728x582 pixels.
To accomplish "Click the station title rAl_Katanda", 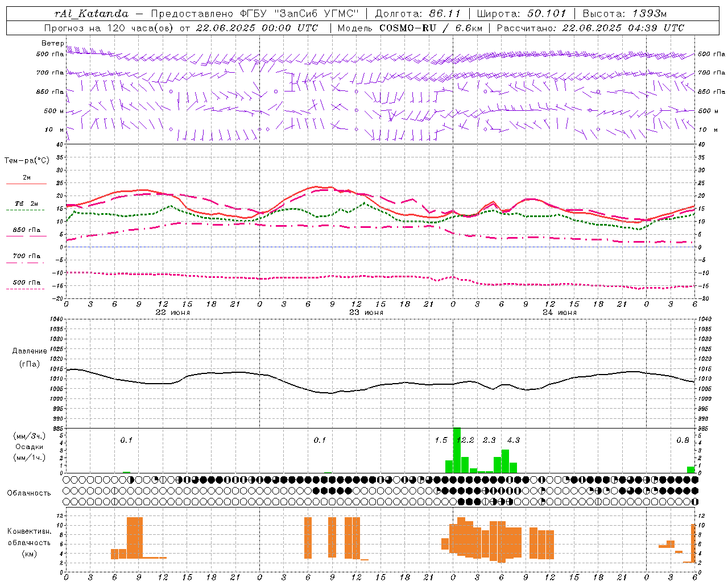I will click(92, 14).
